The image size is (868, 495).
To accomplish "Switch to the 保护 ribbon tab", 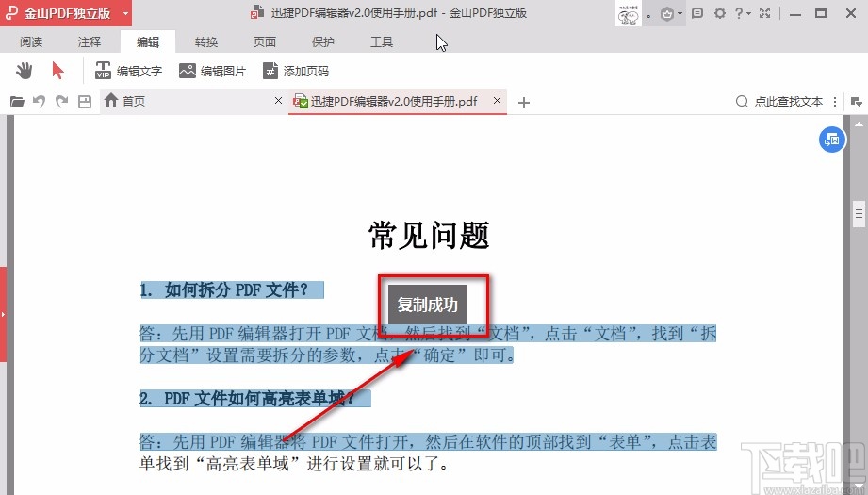I will (322, 41).
